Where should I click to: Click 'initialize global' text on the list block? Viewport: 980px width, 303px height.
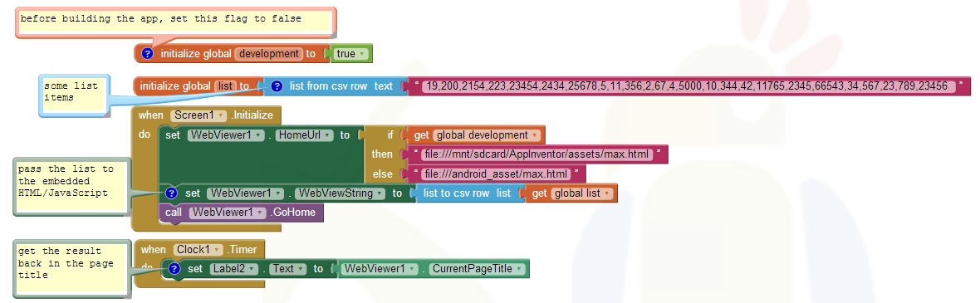coord(175,86)
